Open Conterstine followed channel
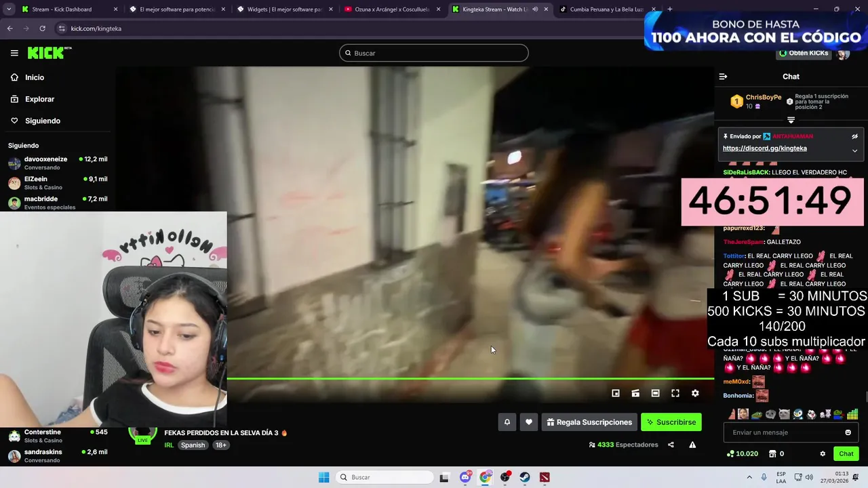 (x=58, y=436)
